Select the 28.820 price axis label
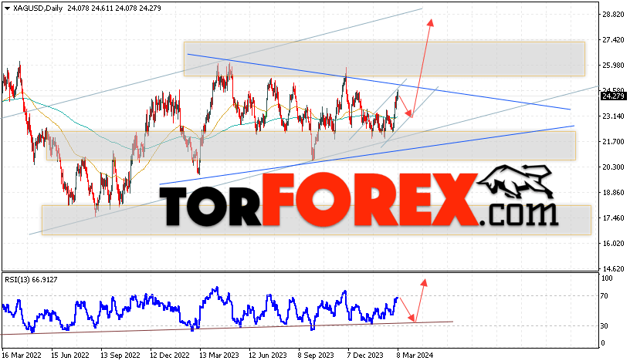Screen dimensions: 630x364 614,15
